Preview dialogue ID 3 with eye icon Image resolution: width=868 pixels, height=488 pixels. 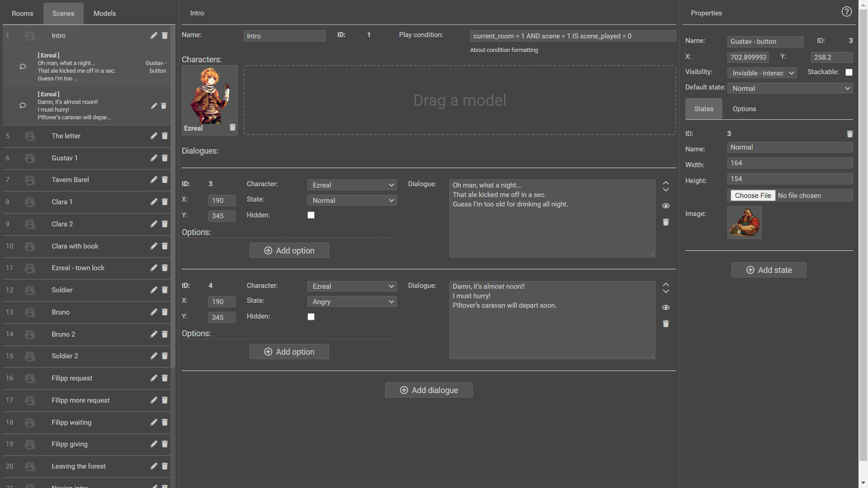pos(665,206)
